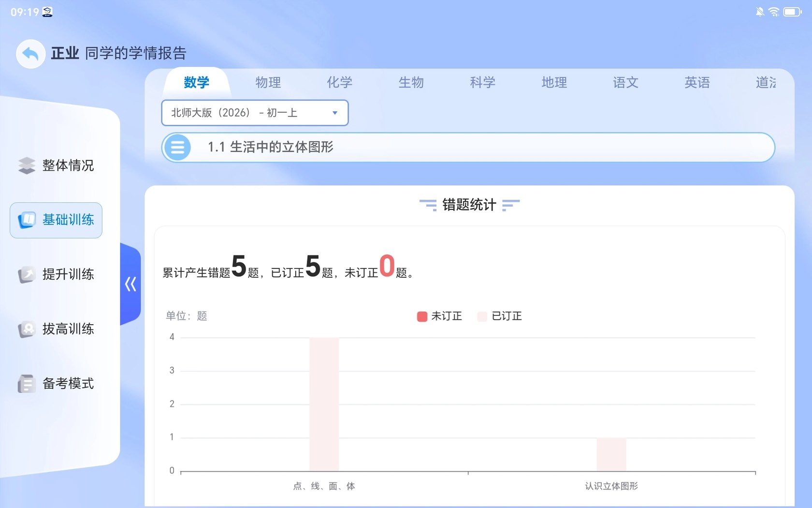Viewport: 812px width, 508px height.
Task: Open the 拔高训练 section
Action: tap(56, 329)
